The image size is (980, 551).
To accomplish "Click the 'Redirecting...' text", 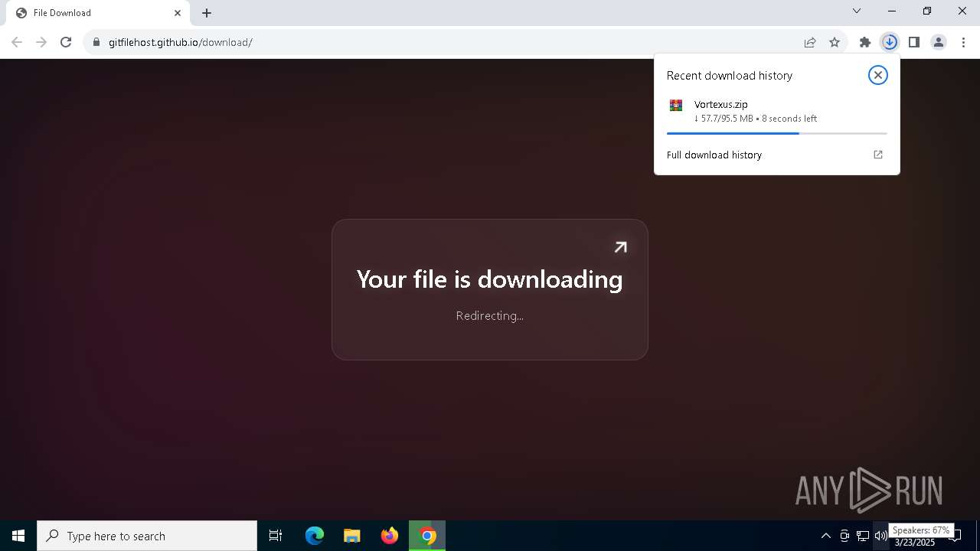I will click(x=490, y=315).
